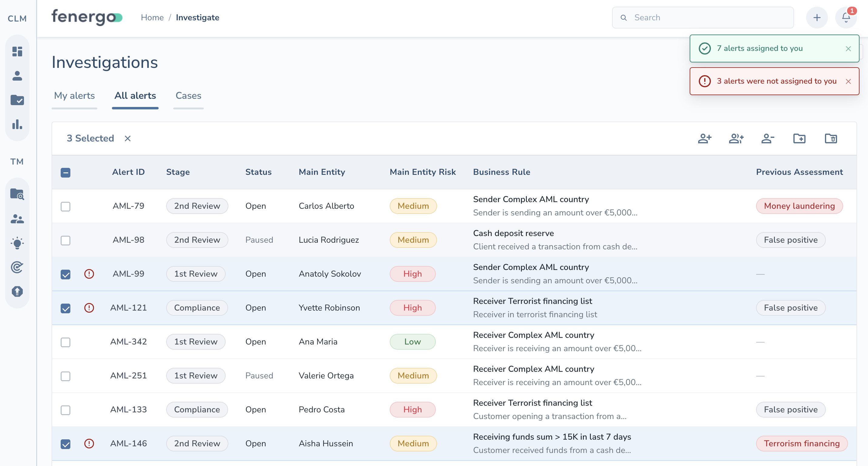Viewport: 868px width, 466px height.
Task: Click the Search input field
Action: [703, 18]
